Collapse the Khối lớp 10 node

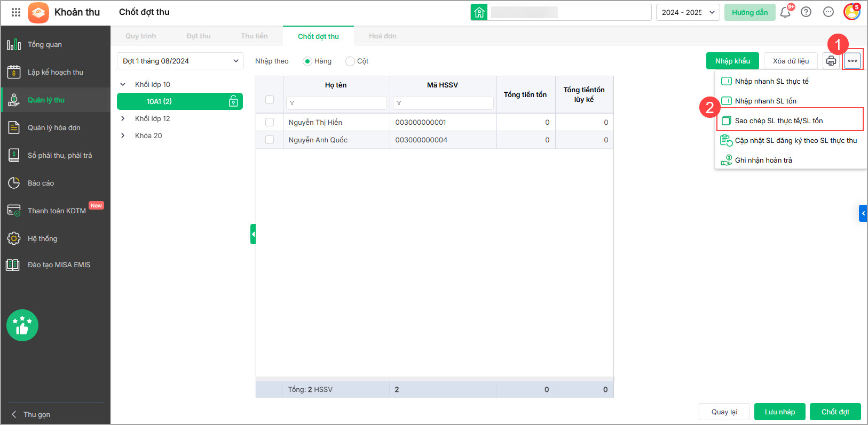123,84
